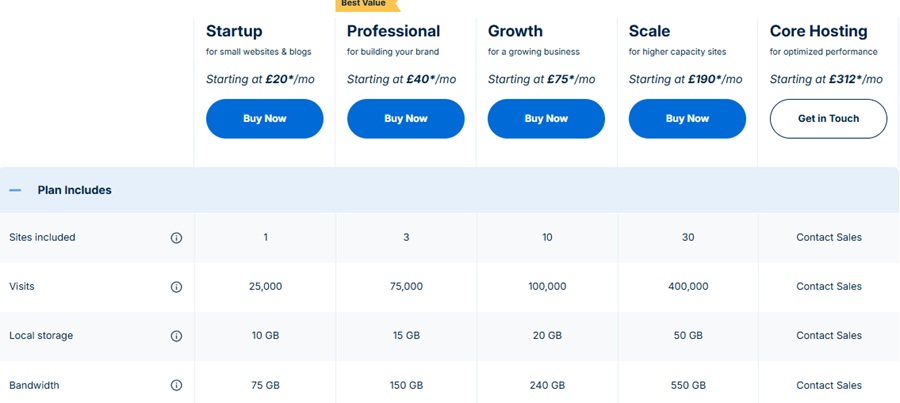Click the Best Value badge
This screenshot has height=403, width=900.
[364, 4]
